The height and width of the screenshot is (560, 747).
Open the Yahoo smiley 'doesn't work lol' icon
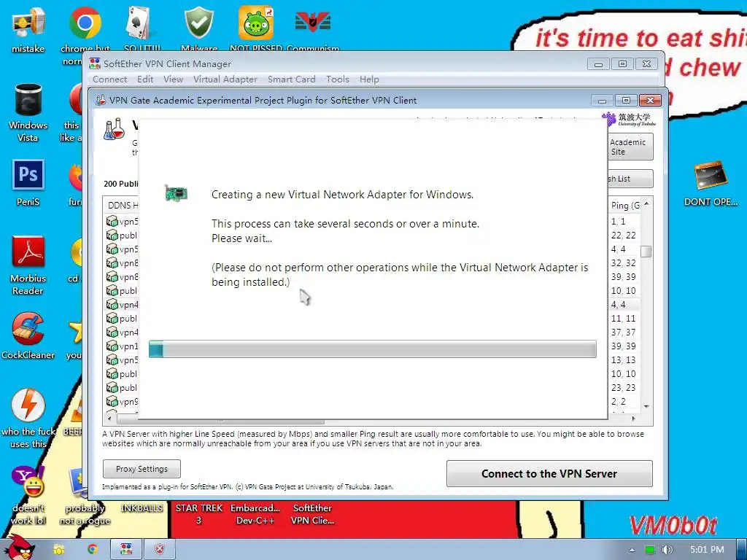(28, 481)
